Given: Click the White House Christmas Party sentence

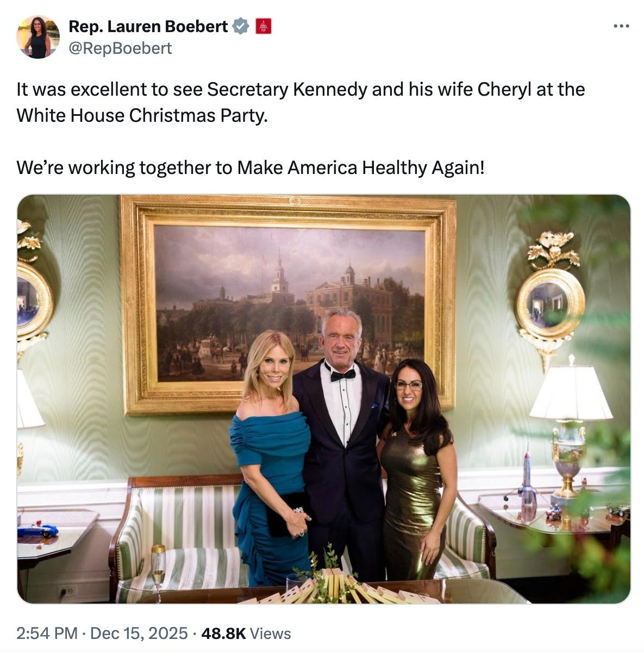Looking at the screenshot, I should tap(142, 115).
